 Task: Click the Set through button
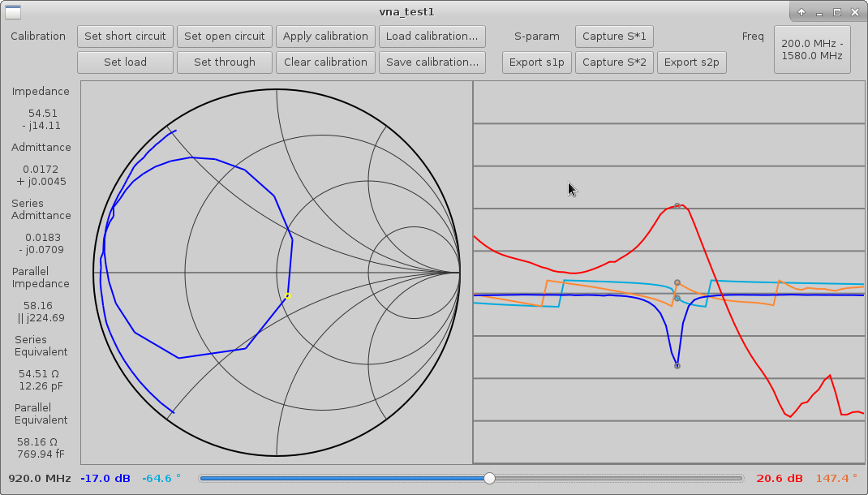point(224,62)
